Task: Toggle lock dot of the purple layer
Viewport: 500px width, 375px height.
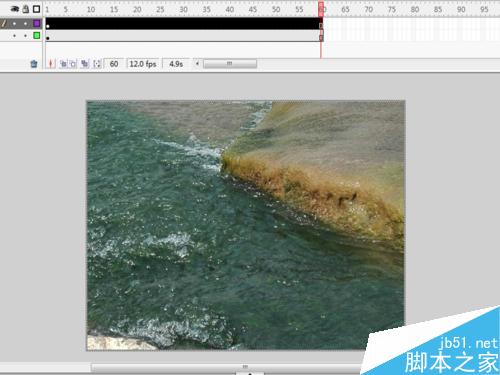Action: 25,24
